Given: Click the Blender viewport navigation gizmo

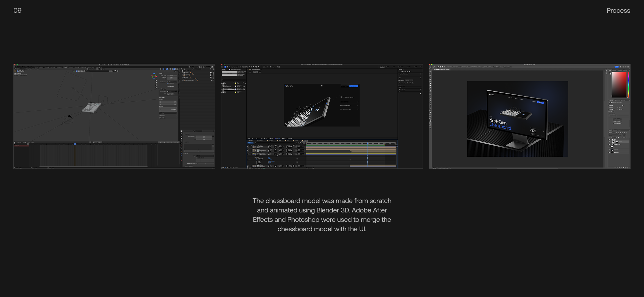Looking at the screenshot, I should (154, 76).
